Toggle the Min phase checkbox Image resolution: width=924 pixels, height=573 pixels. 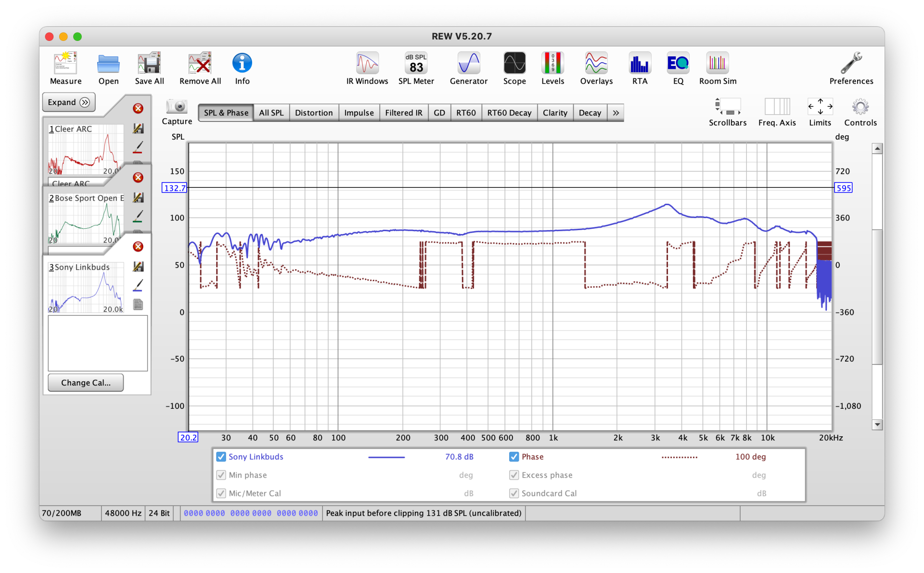coord(221,475)
